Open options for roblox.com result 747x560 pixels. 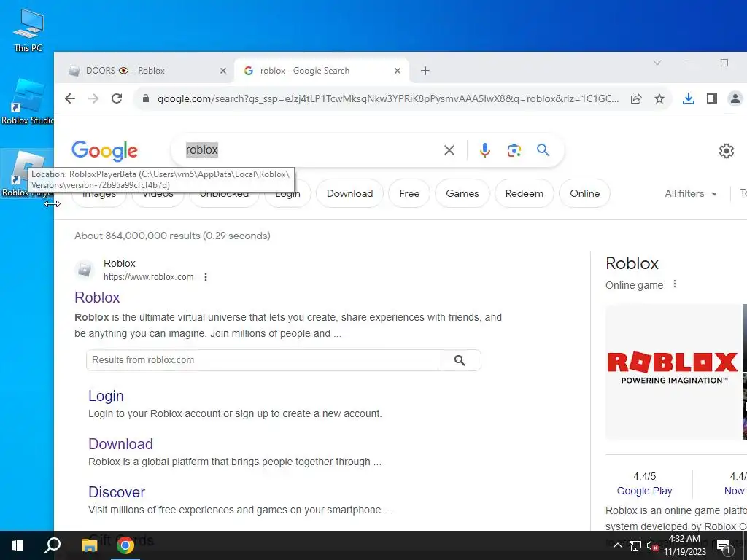[206, 277]
